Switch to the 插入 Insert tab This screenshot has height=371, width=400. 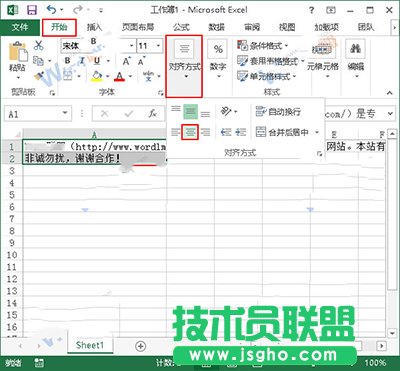(x=94, y=27)
